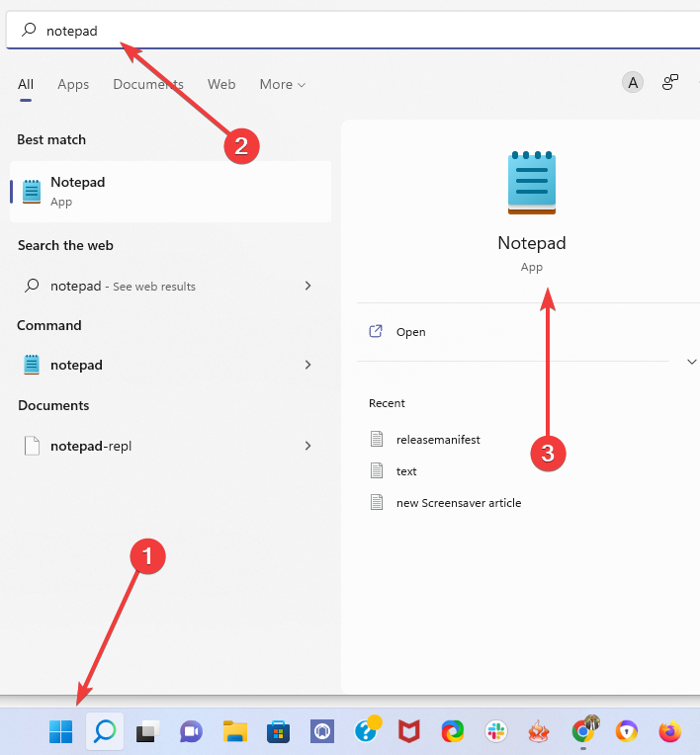Open the recent file releasemanifest

click(438, 440)
